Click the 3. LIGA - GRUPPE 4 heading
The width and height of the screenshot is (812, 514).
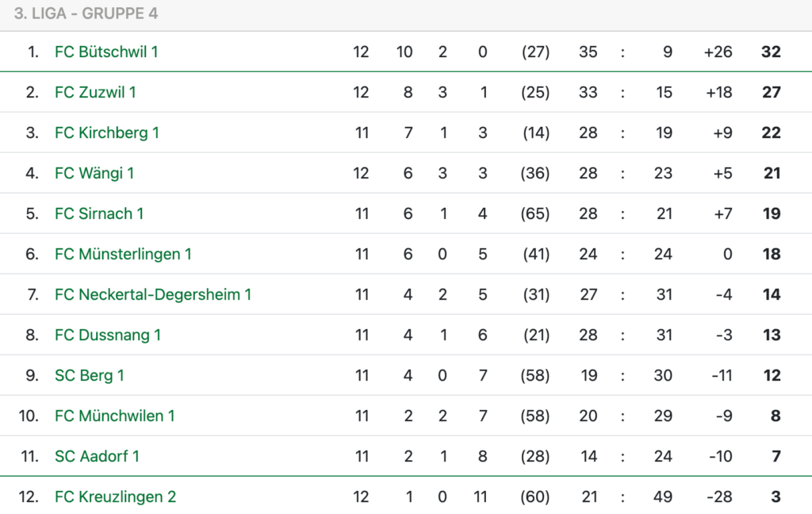(86, 13)
